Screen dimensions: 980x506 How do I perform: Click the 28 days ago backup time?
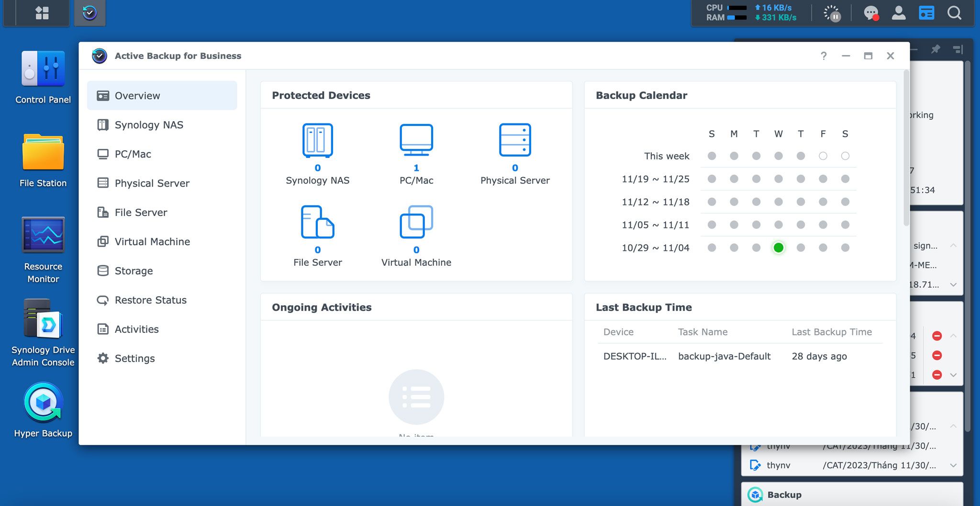pyautogui.click(x=819, y=356)
